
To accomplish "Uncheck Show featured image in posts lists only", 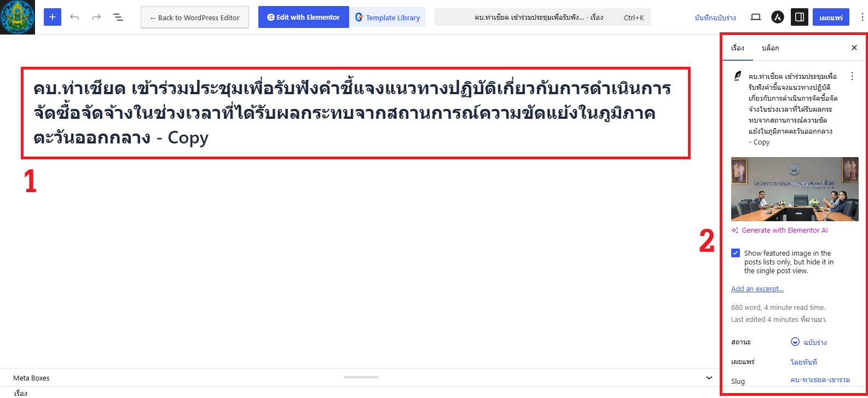I will coord(736,253).
